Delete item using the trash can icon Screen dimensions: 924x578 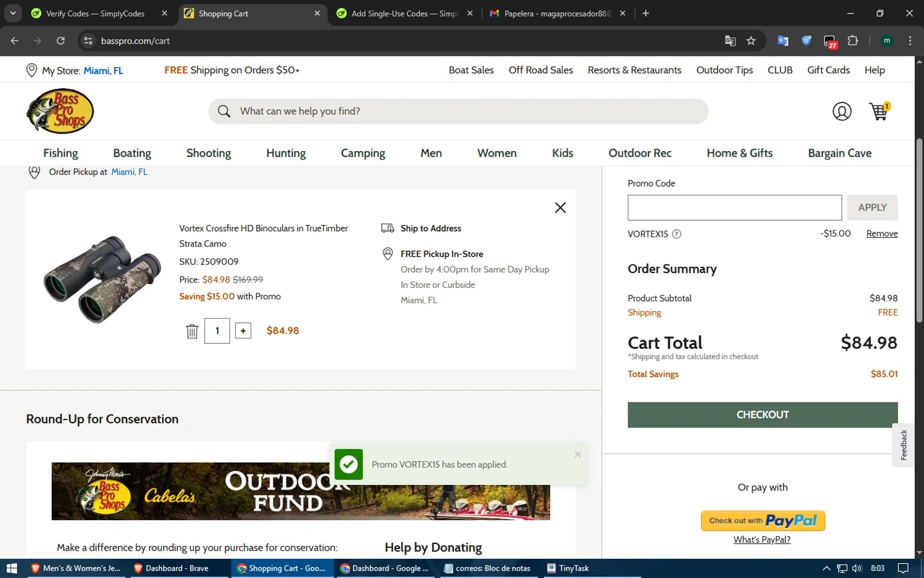pos(192,332)
